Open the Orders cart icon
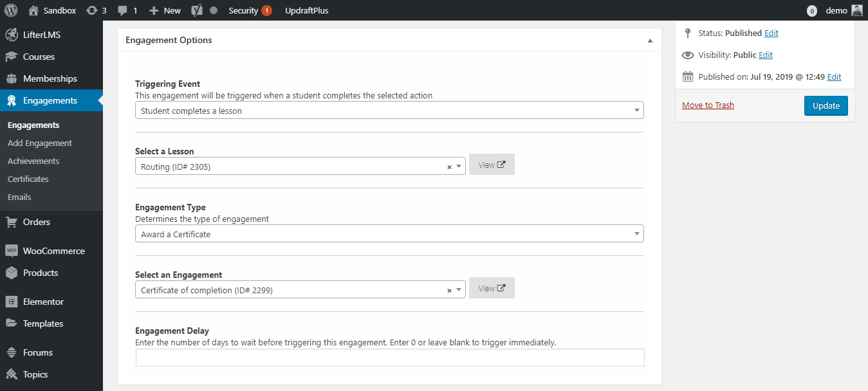Screen dimensions: 868x391 tap(12, 222)
